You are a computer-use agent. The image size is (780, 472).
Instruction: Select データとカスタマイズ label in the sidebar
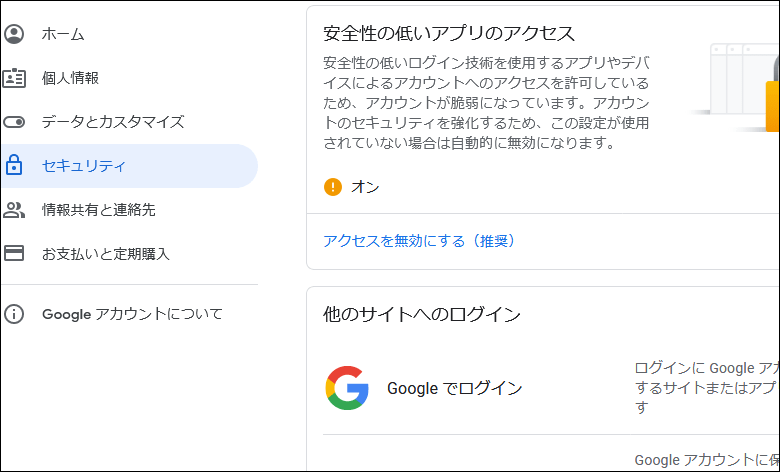[113, 122]
